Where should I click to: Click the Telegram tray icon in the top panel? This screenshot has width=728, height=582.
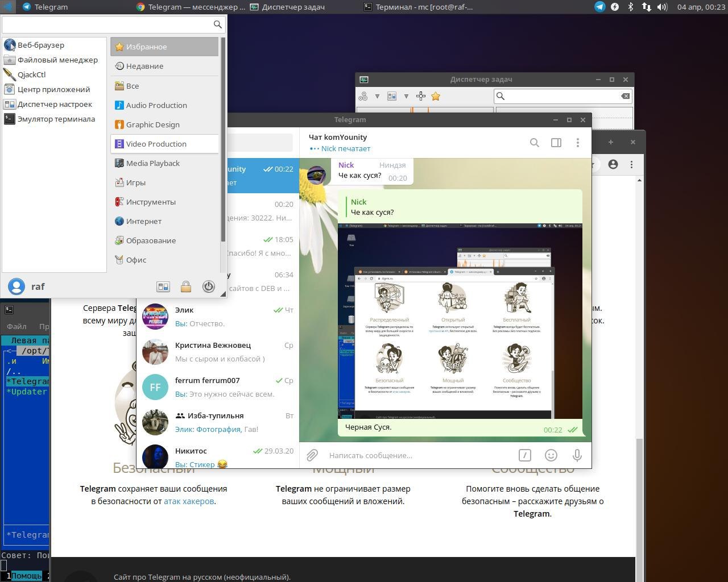point(599,7)
